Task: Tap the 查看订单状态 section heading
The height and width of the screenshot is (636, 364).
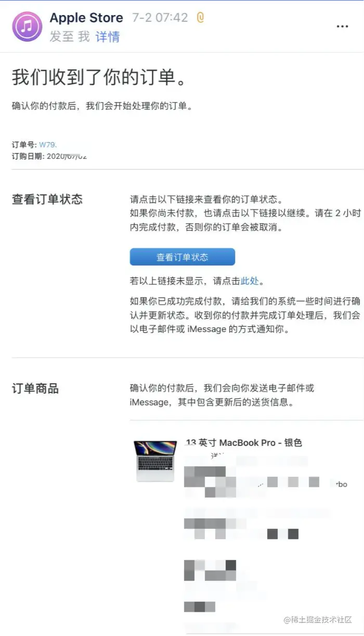Action: click(x=47, y=199)
